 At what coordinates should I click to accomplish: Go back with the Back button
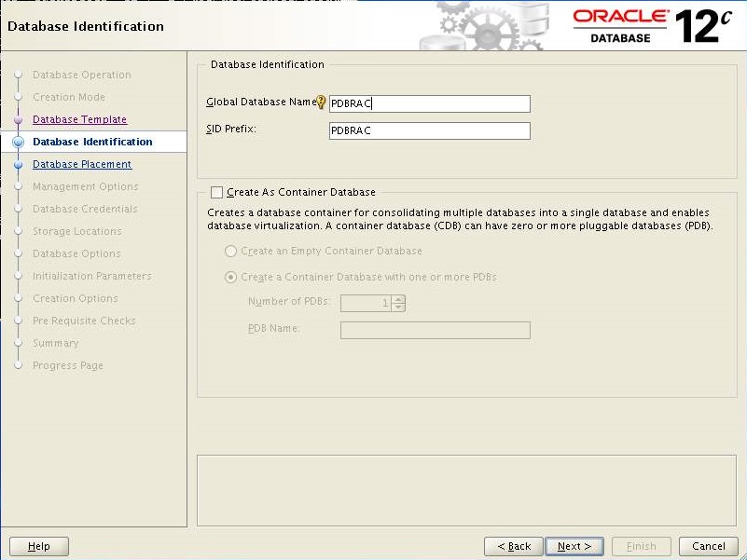pyautogui.click(x=514, y=546)
